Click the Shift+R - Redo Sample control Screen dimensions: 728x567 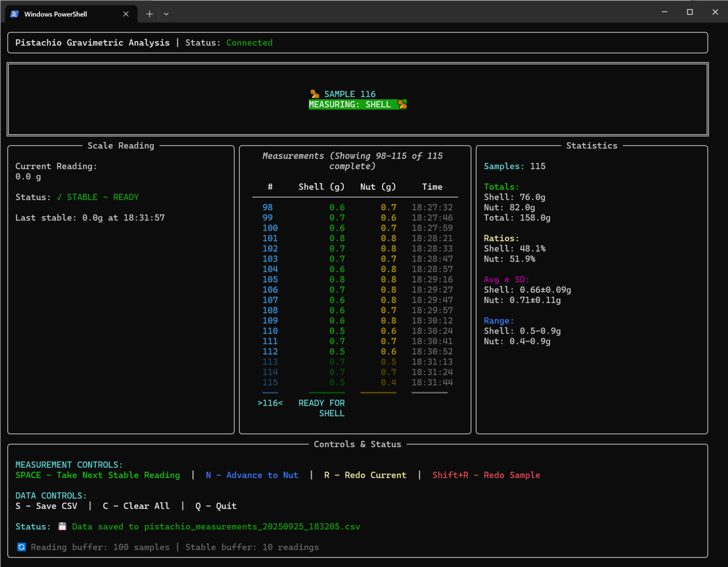coord(486,475)
